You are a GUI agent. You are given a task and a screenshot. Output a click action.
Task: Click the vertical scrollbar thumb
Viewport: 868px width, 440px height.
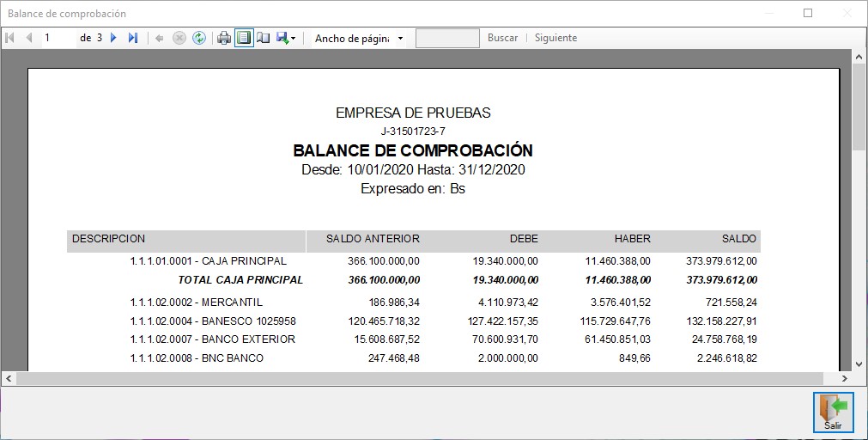click(859, 107)
